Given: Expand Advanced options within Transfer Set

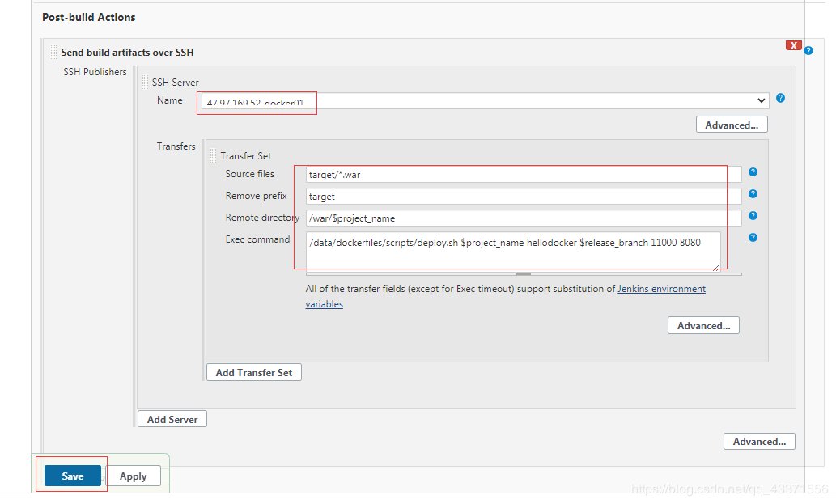Looking at the screenshot, I should [702, 325].
